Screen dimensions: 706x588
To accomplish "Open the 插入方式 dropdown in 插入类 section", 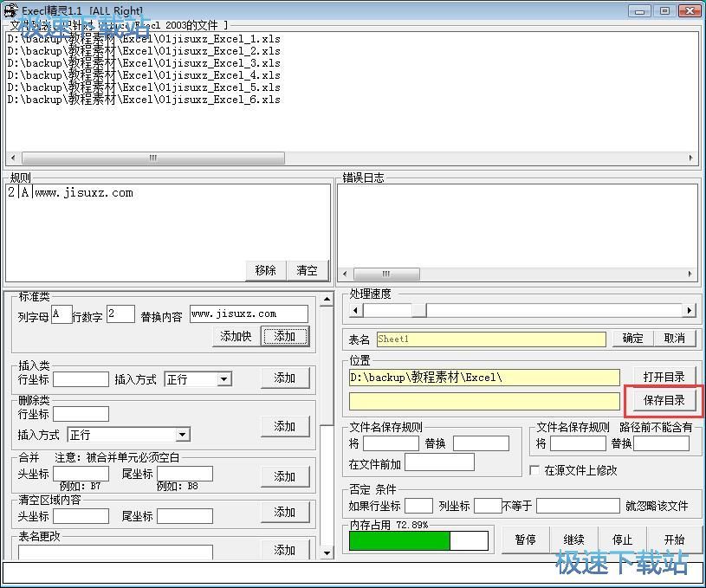I will point(224,379).
